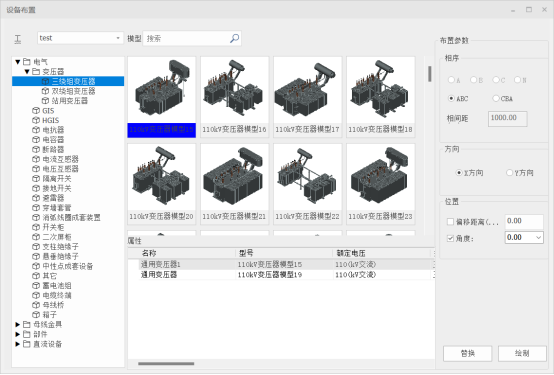Open the 中性点成套设备 category
This screenshot has height=375, width=554.
[x=63, y=266]
